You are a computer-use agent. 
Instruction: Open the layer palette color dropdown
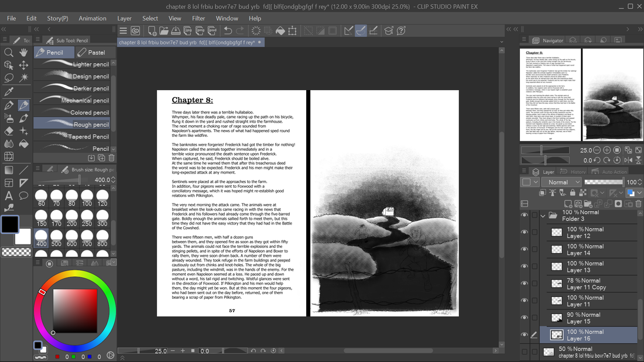(529, 182)
